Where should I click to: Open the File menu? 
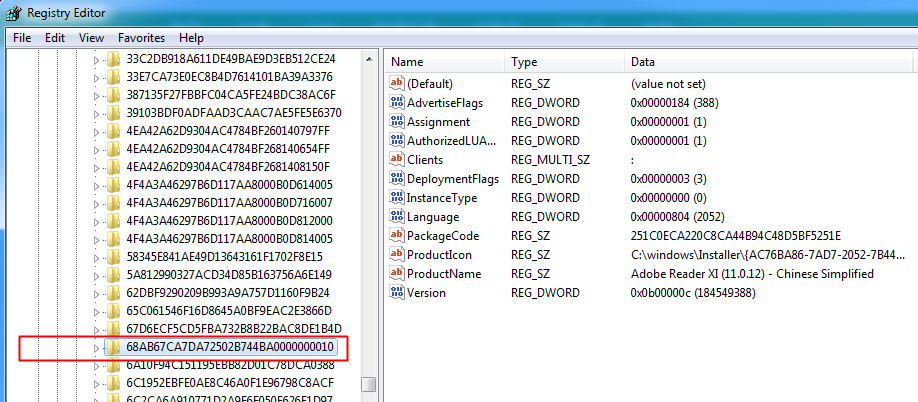pos(22,38)
